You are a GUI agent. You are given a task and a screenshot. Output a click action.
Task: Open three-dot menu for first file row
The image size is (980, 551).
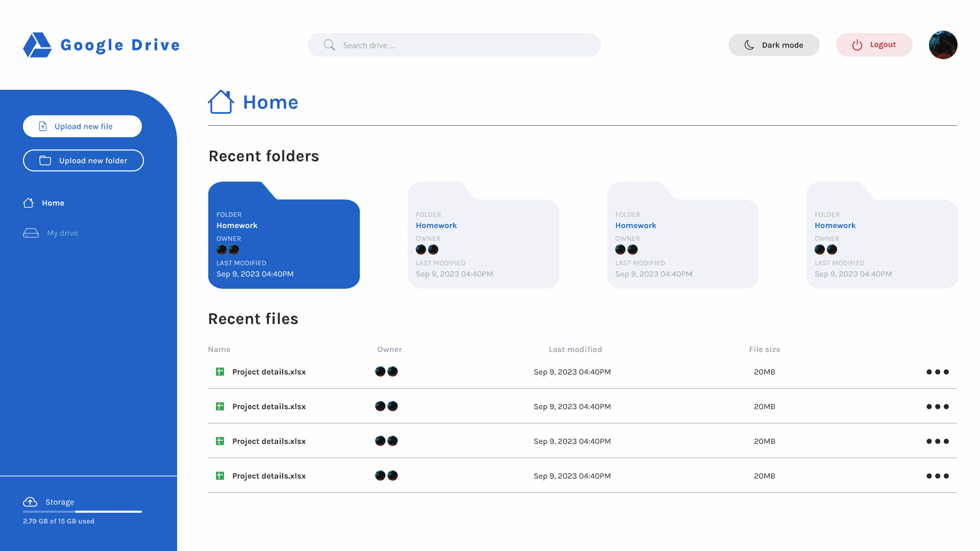[x=937, y=372]
